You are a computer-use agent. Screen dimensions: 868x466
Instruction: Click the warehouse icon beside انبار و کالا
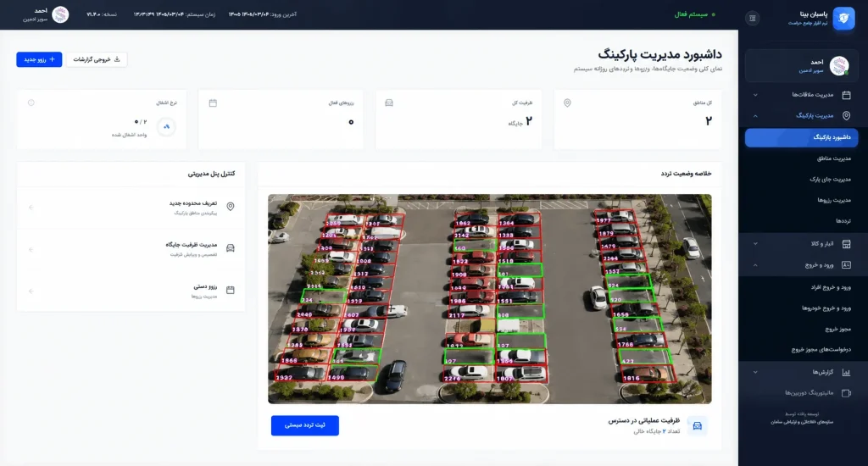click(846, 243)
